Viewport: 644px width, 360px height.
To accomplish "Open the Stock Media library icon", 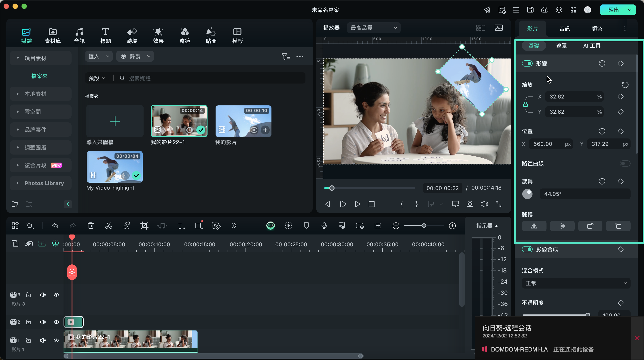I will click(53, 36).
